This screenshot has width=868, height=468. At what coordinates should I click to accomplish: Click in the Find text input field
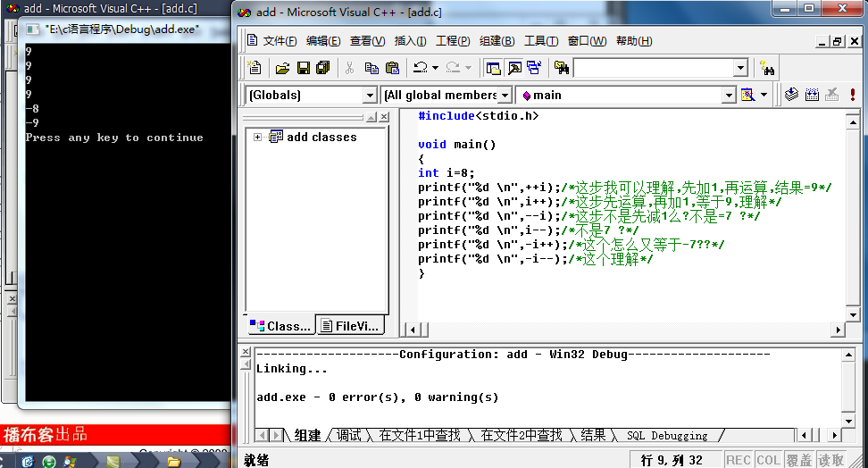(x=655, y=68)
